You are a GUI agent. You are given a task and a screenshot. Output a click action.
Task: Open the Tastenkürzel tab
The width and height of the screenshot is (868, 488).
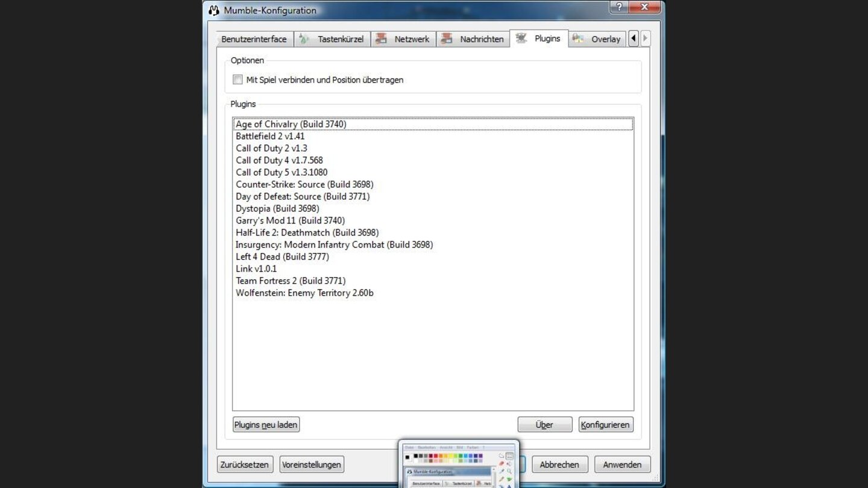pyautogui.click(x=332, y=39)
